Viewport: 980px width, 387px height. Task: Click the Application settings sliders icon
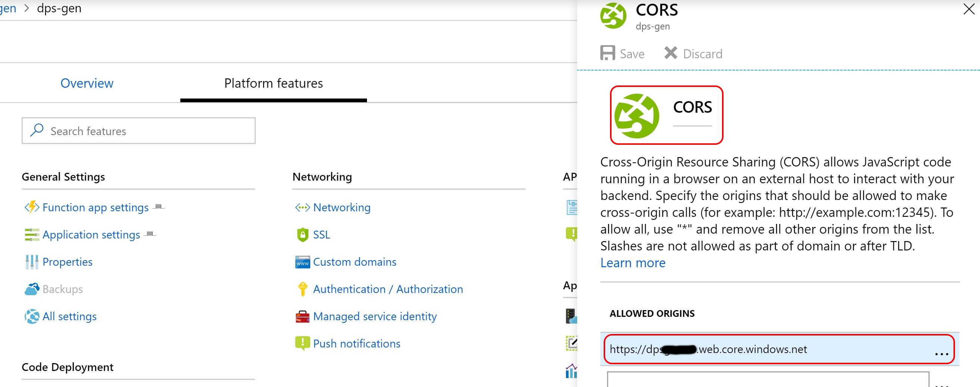click(x=32, y=235)
